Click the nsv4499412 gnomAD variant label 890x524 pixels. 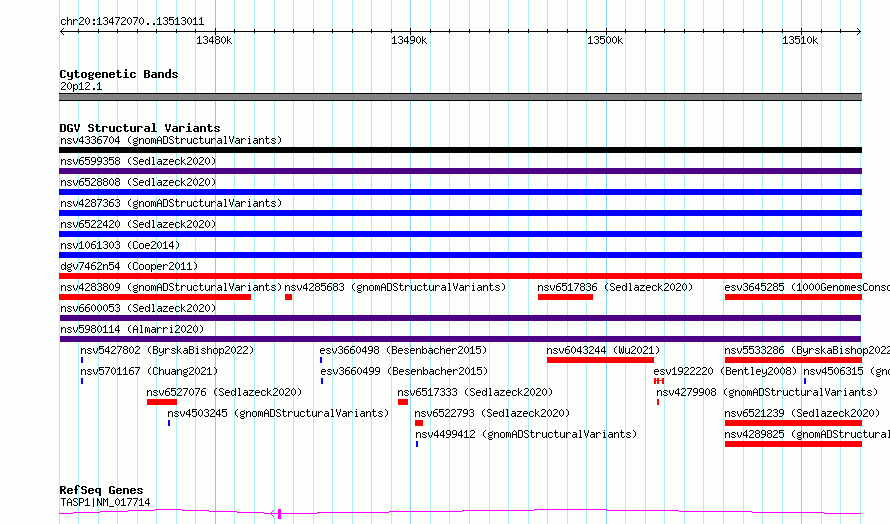526,434
